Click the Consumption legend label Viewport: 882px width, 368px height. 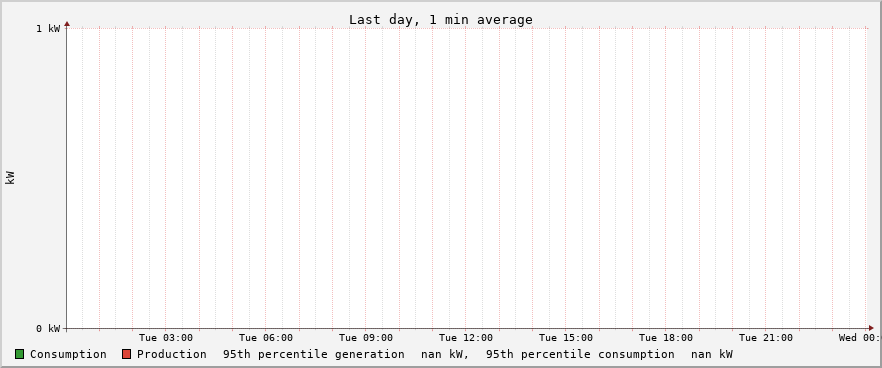(x=68, y=354)
